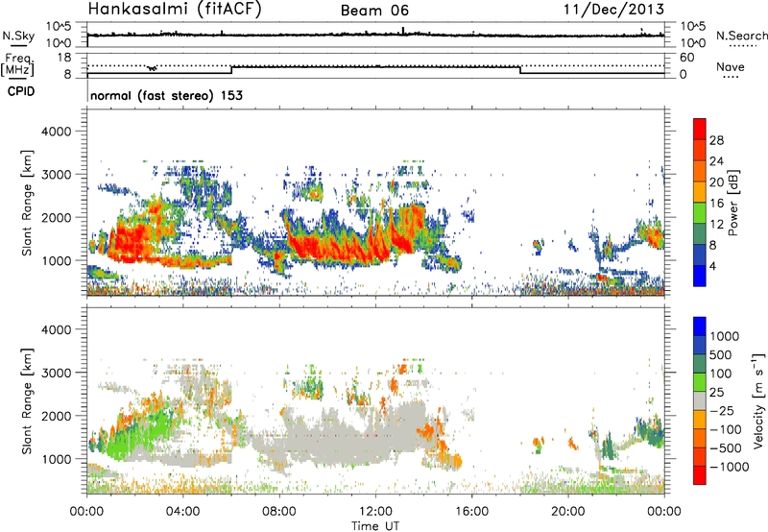Click the 24 label on power colorbar
768x532 pixels.
click(716, 161)
